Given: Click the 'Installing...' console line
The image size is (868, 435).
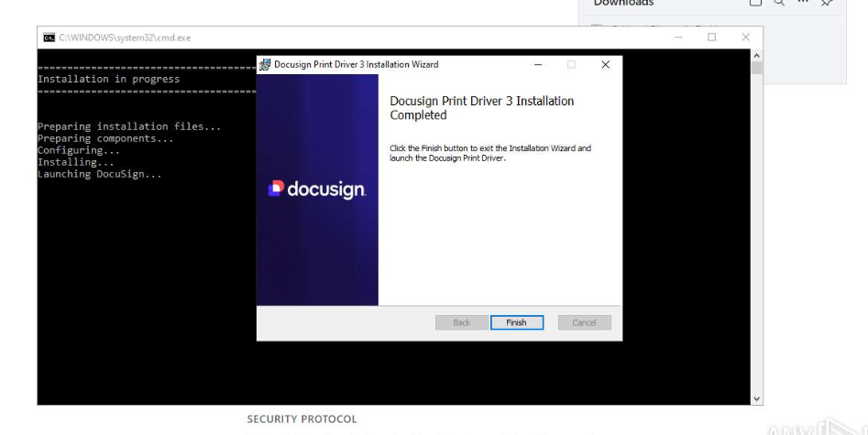Looking at the screenshot, I should coord(76,162).
